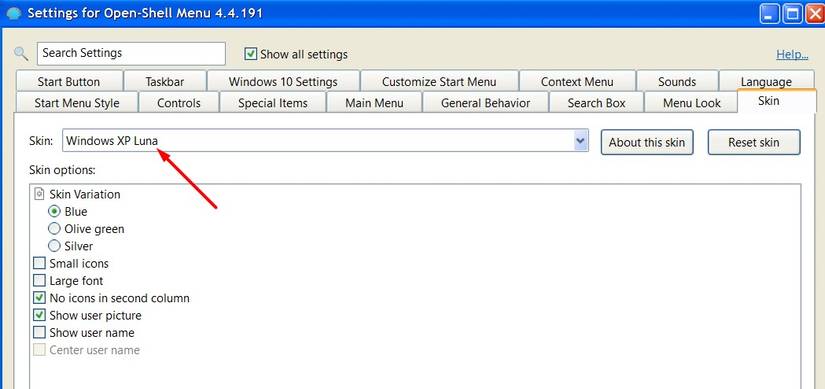This screenshot has height=389, width=825.
Task: Enable Small icons option
Action: coord(39,263)
